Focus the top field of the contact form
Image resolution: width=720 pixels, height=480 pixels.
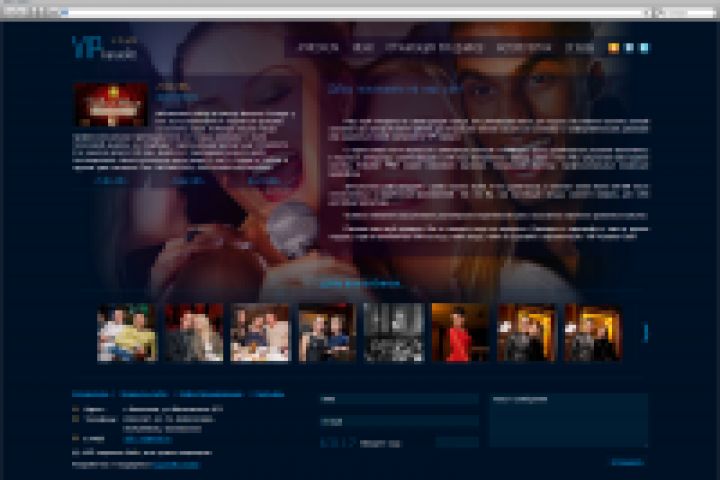[x=399, y=399]
